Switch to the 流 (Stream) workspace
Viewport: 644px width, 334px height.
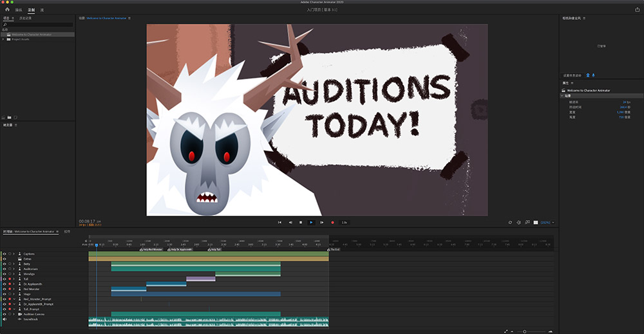42,10
